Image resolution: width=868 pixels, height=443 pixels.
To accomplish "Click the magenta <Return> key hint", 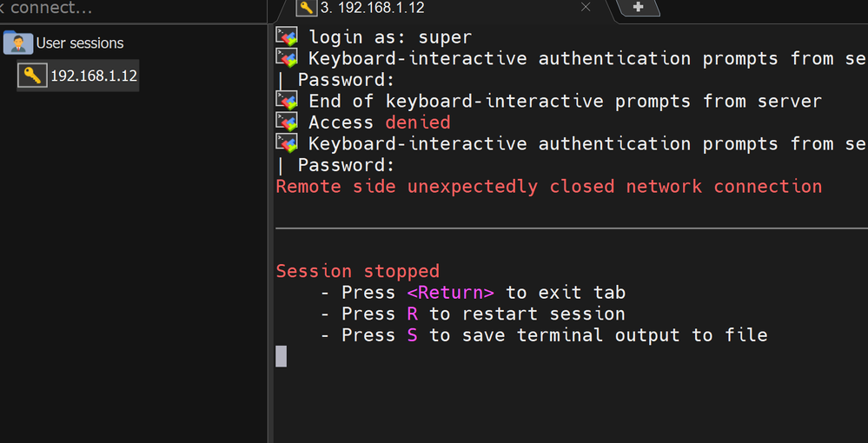I will 450,293.
